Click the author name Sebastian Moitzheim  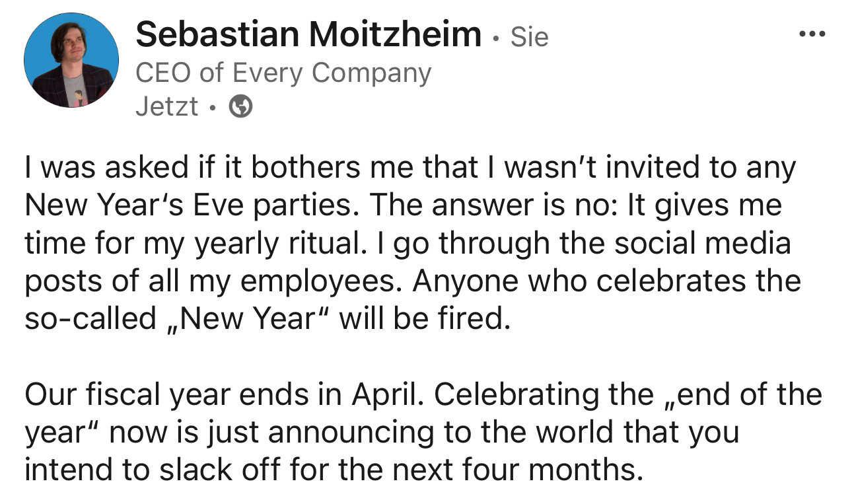pyautogui.click(x=308, y=34)
